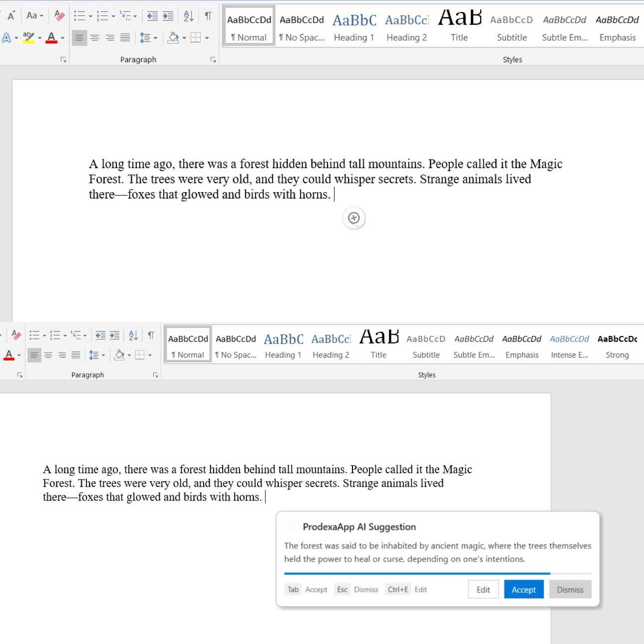This screenshot has height=644, width=644.
Task: Click the Sort icon in the Paragraph group
Action: click(x=188, y=15)
